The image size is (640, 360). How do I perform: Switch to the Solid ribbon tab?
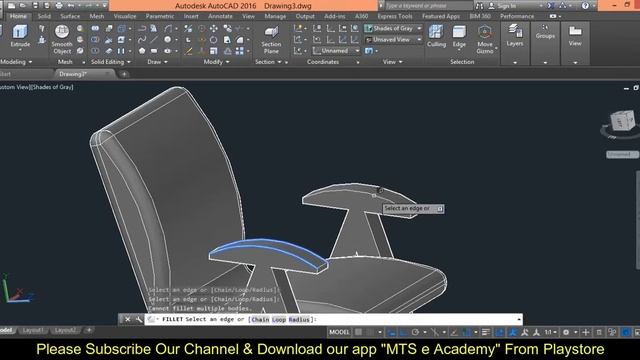click(x=44, y=16)
